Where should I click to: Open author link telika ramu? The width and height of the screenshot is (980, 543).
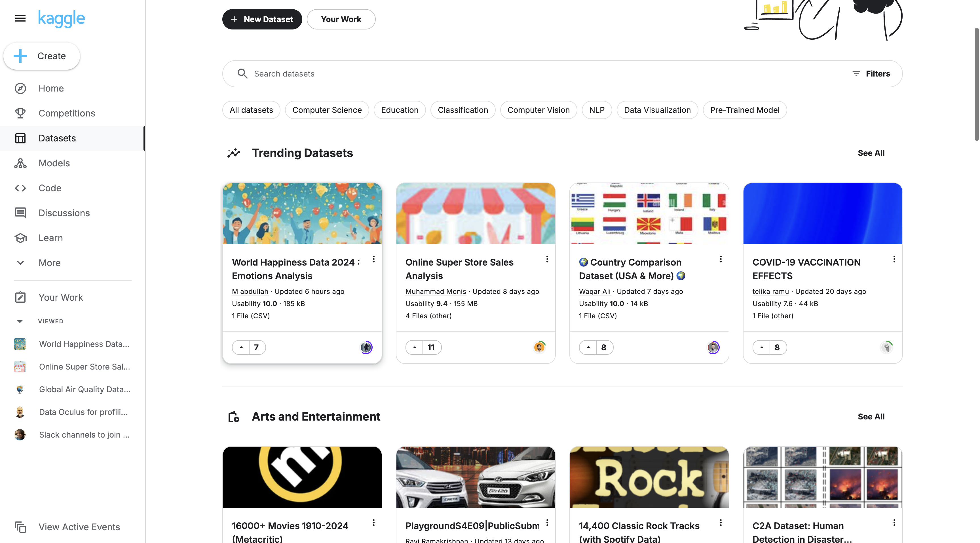point(770,291)
